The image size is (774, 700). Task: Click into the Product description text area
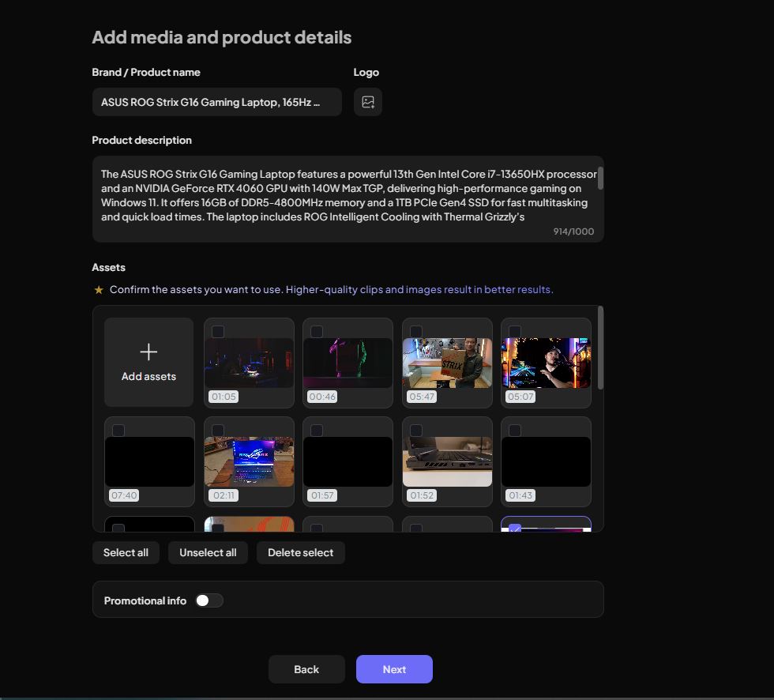(348, 199)
